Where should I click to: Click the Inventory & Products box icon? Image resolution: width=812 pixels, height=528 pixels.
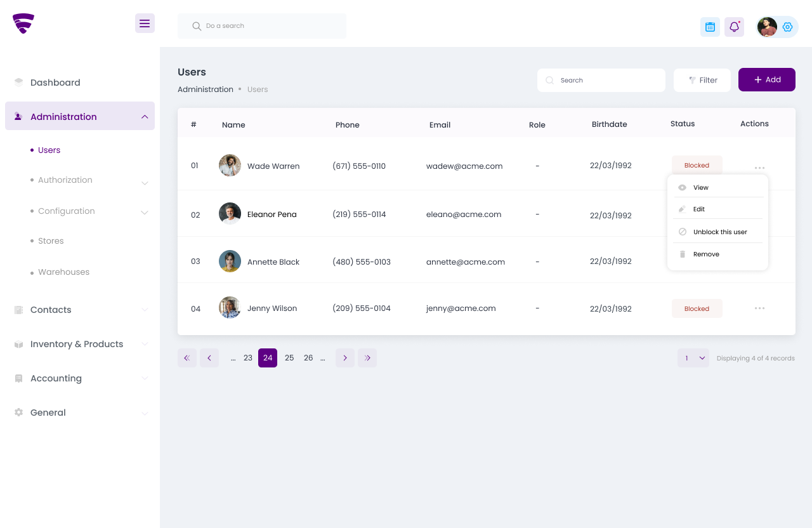point(18,344)
